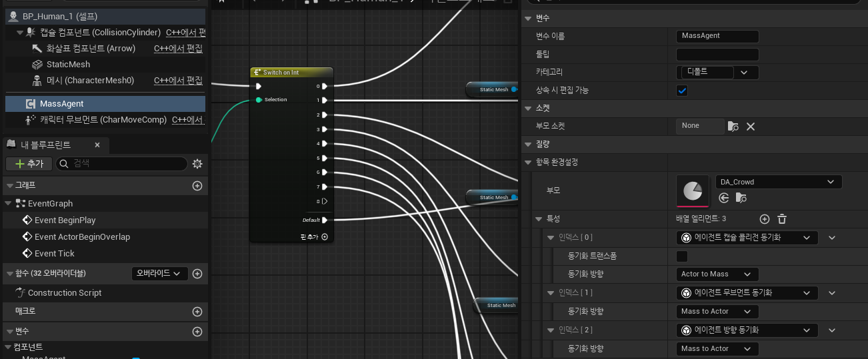Collapse the 질량 section
Viewport: 868px width, 359px height.
tap(529, 144)
